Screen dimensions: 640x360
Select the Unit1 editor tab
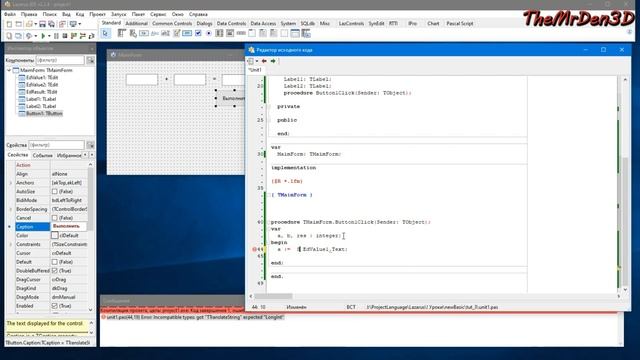(255, 70)
